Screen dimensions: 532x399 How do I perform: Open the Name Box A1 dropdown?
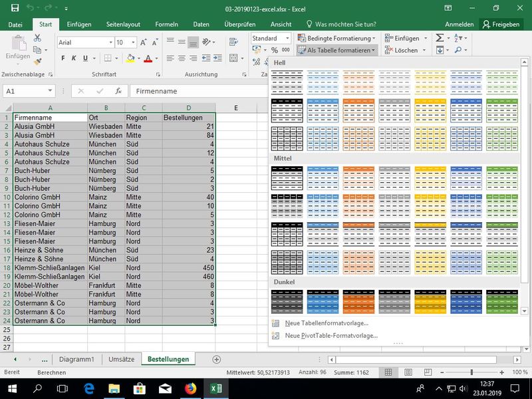point(50,90)
